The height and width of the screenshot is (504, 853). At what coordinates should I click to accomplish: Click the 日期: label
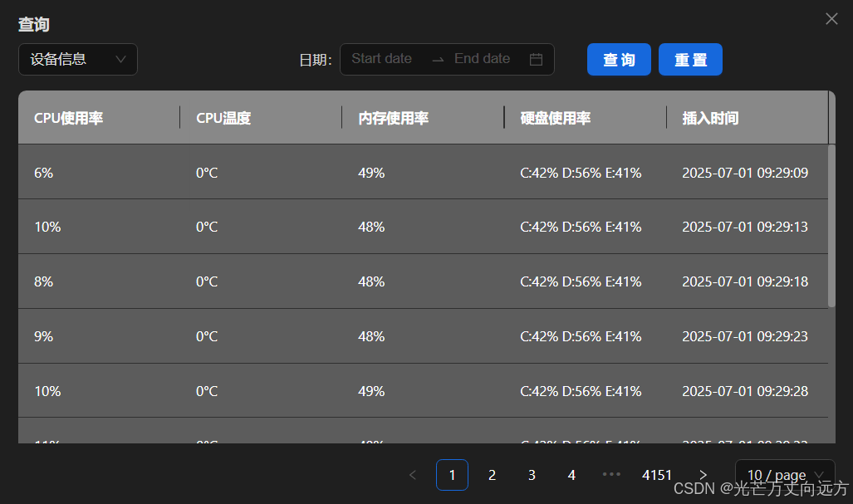(316, 60)
